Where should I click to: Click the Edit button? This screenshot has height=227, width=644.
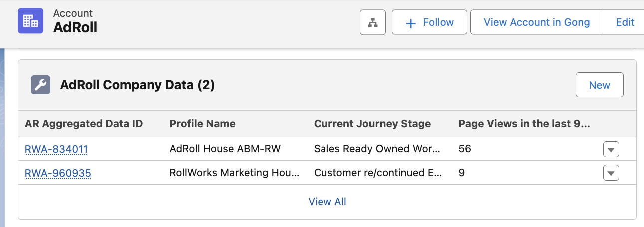[625, 22]
